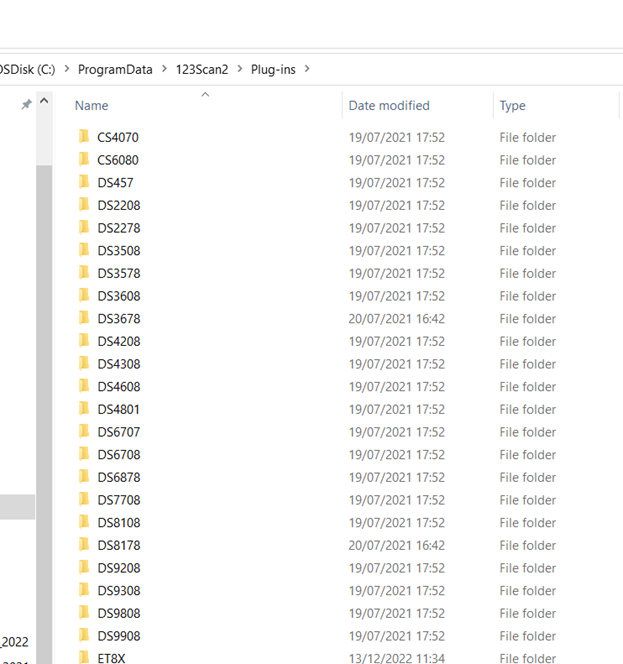Select the DS2208 folder name
This screenshot has width=623, height=664.
coord(119,205)
